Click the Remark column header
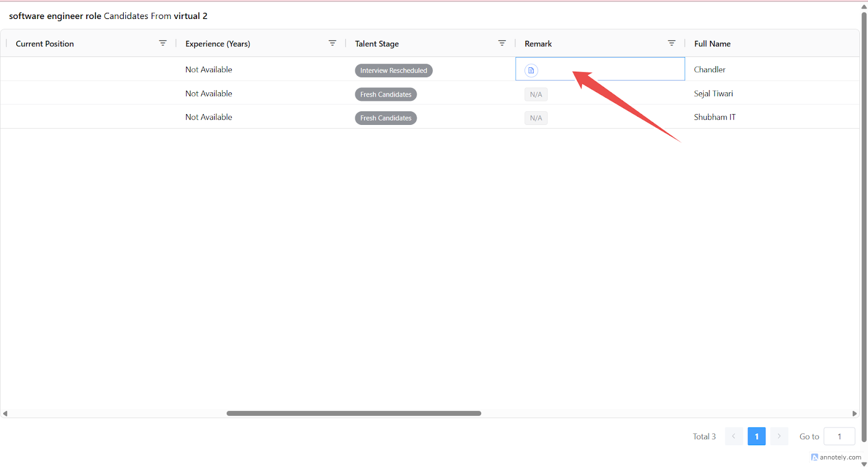The height and width of the screenshot is (467, 868). [538, 43]
